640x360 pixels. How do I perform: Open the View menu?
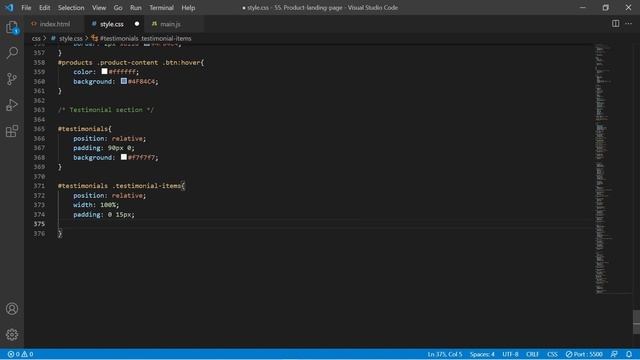pos(99,8)
